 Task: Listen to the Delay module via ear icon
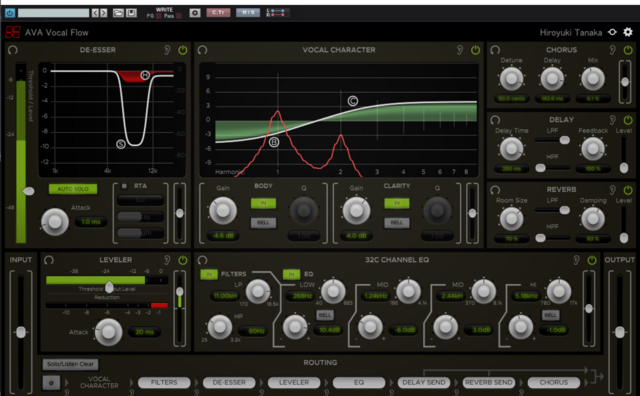(612, 120)
